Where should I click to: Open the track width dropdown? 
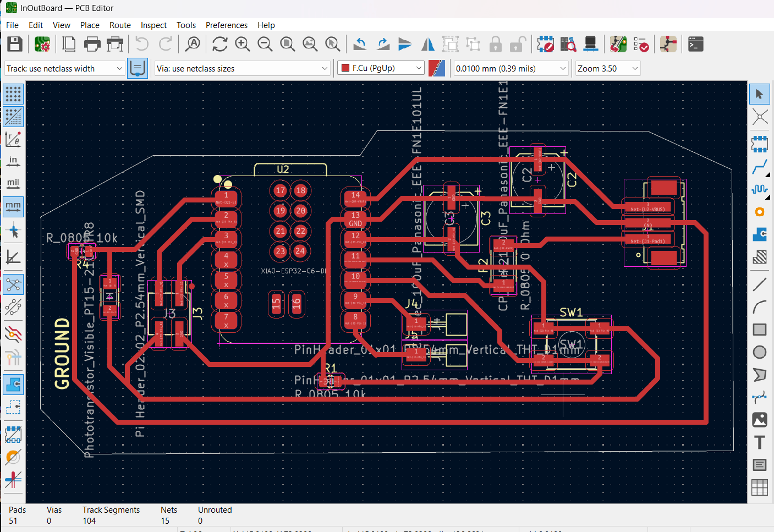(64, 69)
